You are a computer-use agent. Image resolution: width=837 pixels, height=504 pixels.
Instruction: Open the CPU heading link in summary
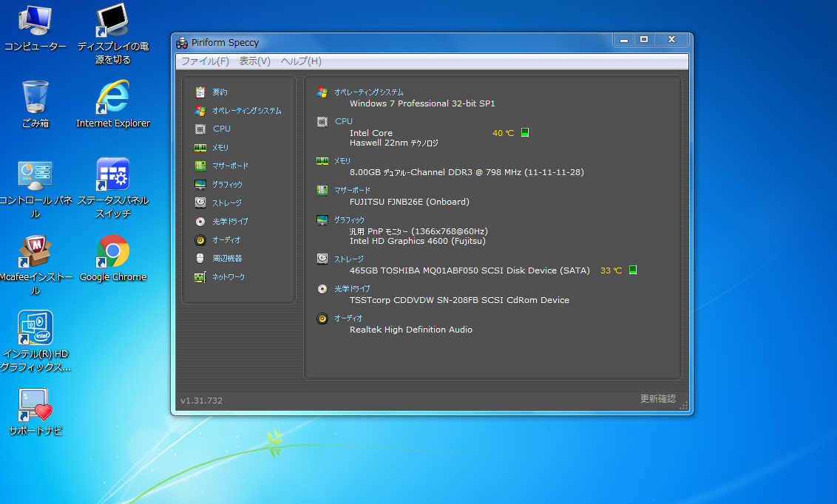[x=344, y=122]
